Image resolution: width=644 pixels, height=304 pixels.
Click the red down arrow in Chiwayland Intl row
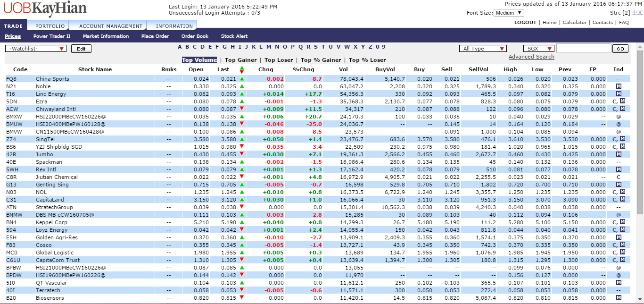point(242,109)
